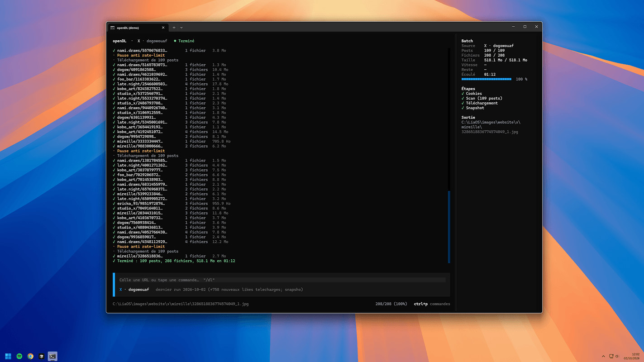Click the Sortie output path in the sidebar
This screenshot has height=362, width=644.
point(491,127)
